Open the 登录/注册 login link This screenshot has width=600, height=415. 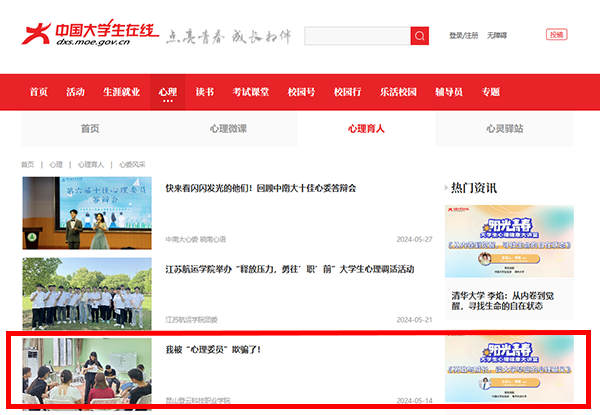click(x=463, y=36)
